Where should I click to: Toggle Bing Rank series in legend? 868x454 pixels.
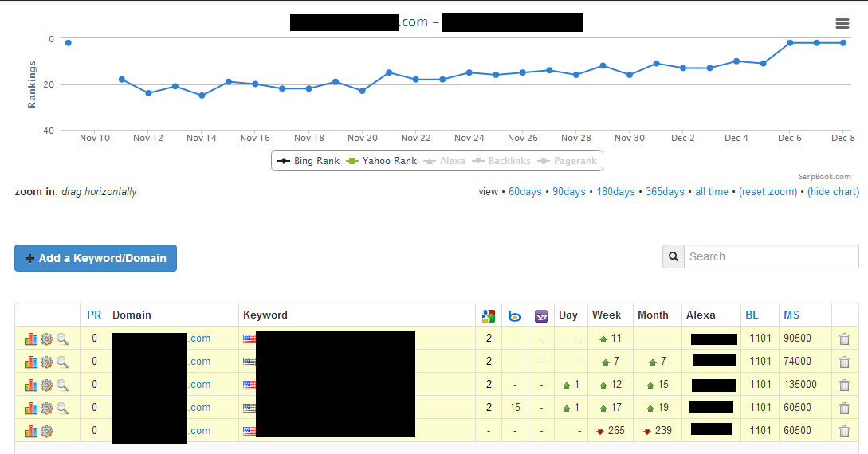[308, 161]
